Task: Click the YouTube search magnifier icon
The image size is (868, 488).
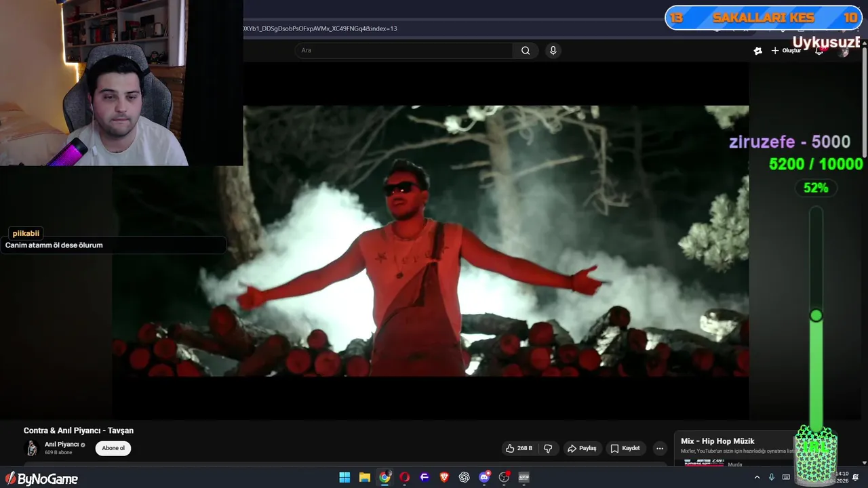Action: coord(526,50)
